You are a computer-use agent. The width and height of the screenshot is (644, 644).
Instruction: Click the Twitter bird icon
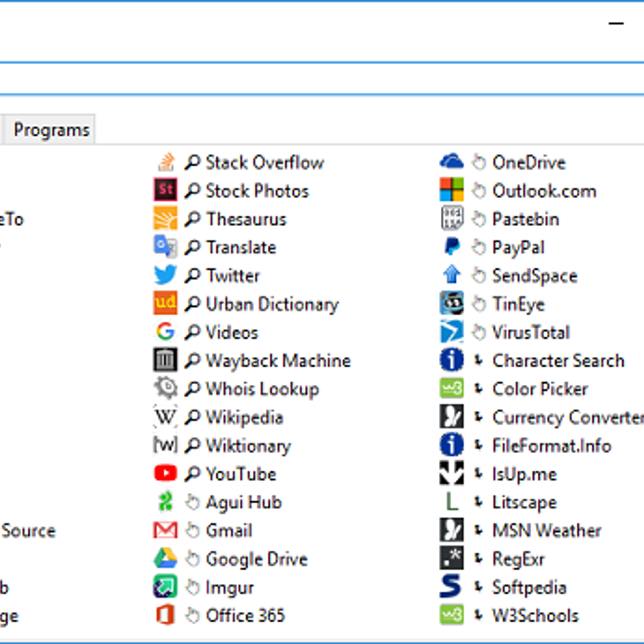tap(165, 275)
